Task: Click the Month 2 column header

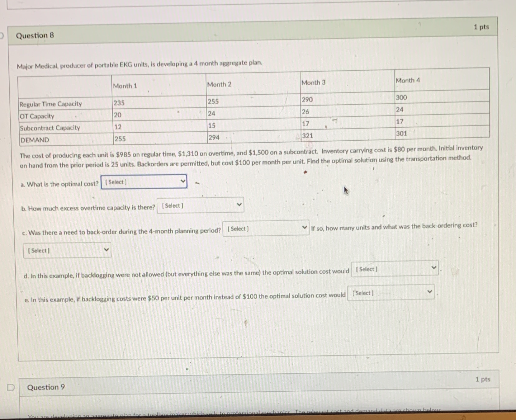Action: pos(219,84)
